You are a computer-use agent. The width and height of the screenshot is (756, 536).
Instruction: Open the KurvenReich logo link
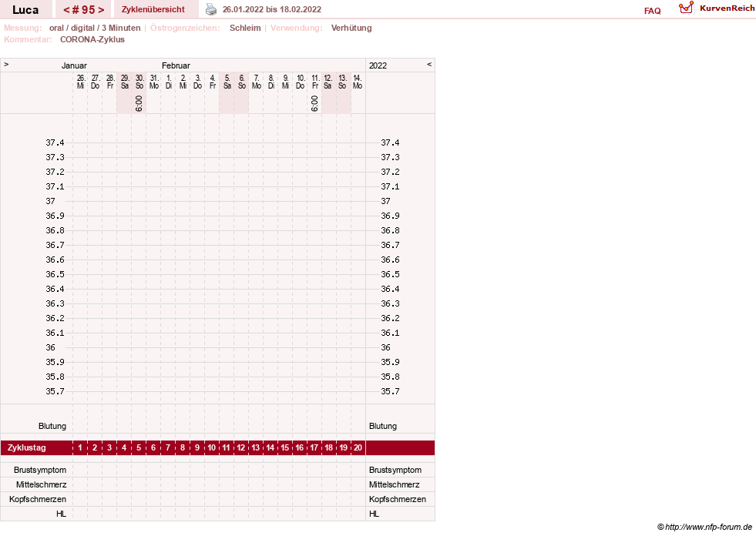click(717, 8)
